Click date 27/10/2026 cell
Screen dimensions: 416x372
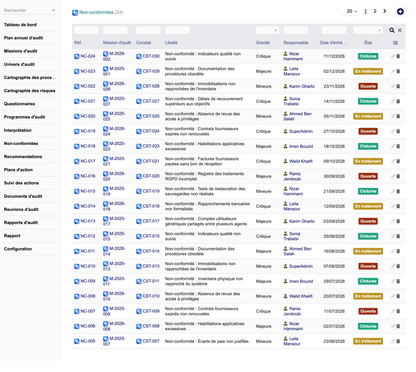[x=334, y=131]
